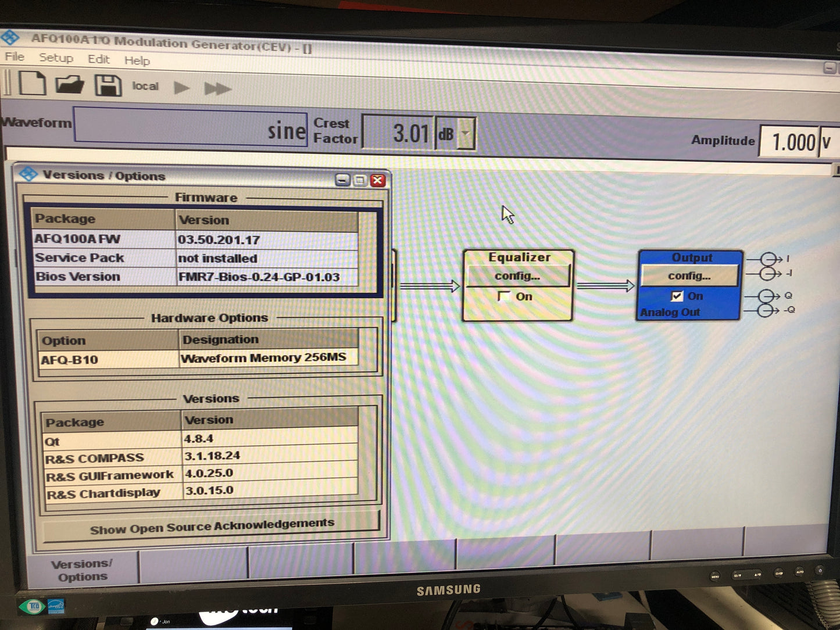This screenshot has height=630, width=840.
Task: Open the File menu
Action: [15, 56]
